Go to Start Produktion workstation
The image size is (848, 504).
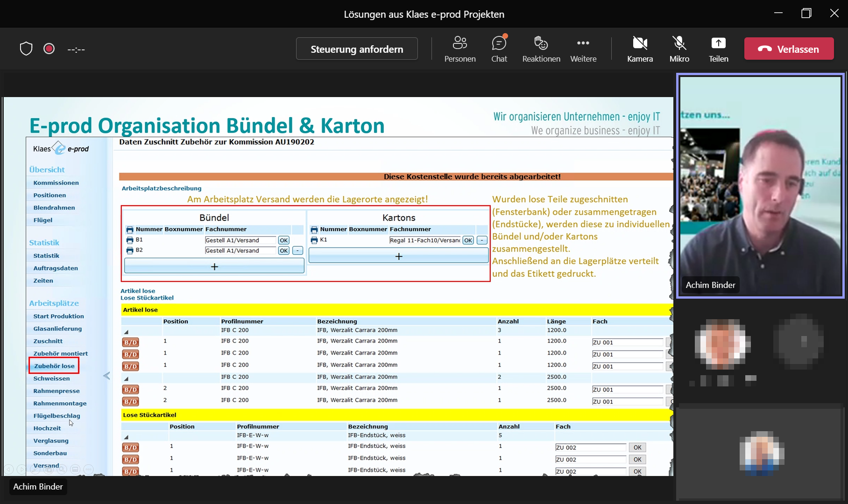pos(59,316)
